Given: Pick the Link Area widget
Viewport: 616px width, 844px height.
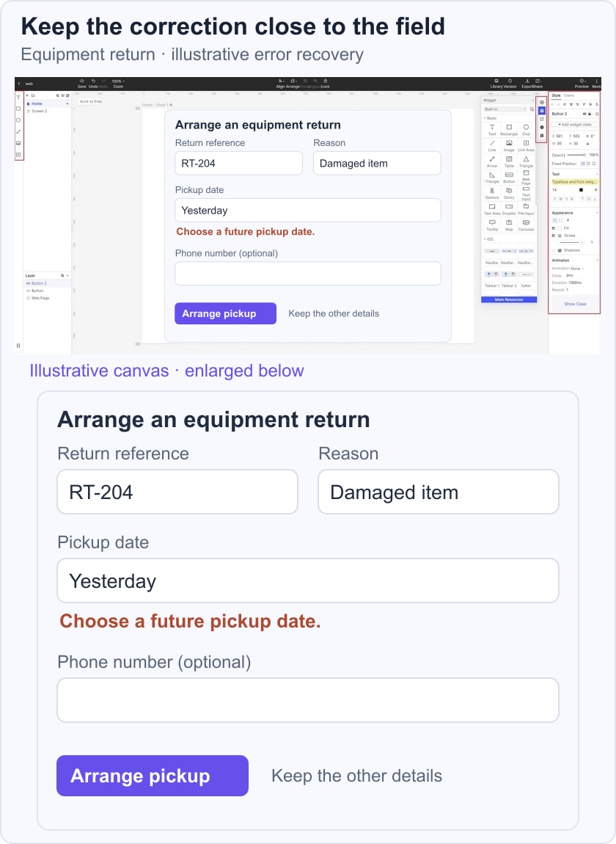Looking at the screenshot, I should pyautogui.click(x=526, y=145).
